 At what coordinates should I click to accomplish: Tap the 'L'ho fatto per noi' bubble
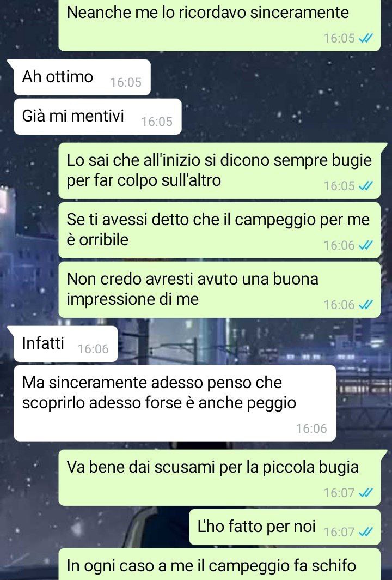point(285,527)
